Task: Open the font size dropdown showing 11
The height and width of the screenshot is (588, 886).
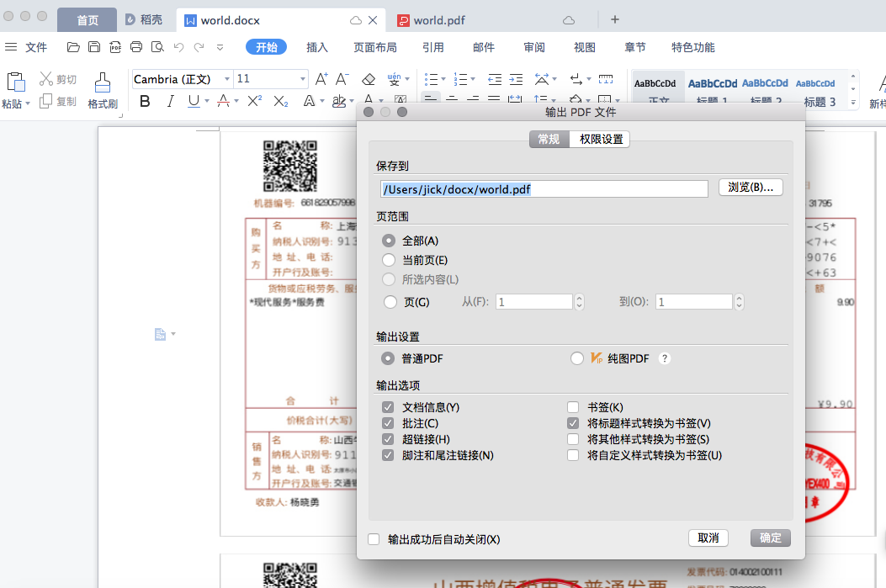Action: 303,78
